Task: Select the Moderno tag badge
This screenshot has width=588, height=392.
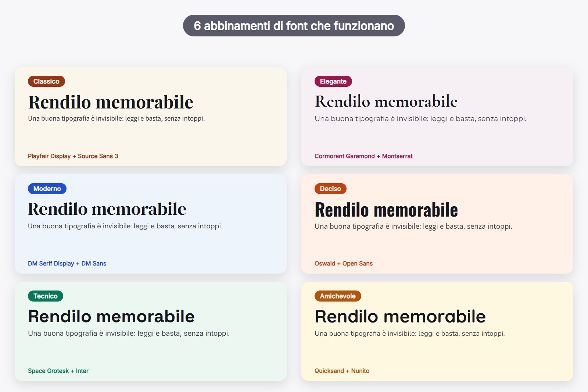Action: click(47, 189)
